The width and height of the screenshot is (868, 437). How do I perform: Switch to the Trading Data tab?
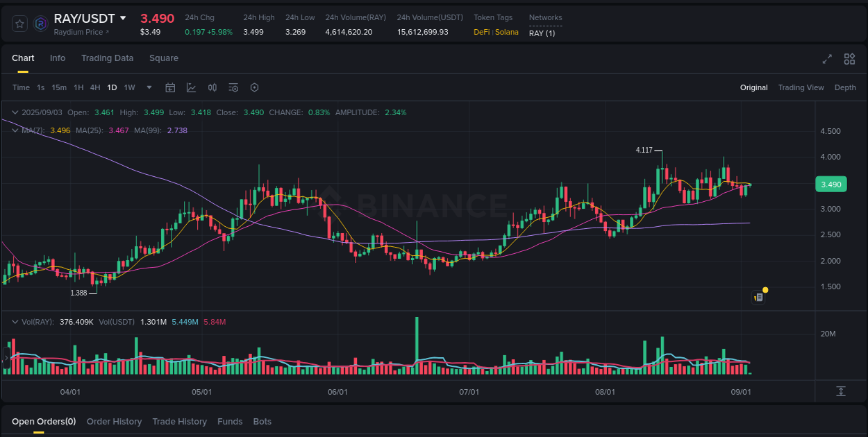pos(107,58)
